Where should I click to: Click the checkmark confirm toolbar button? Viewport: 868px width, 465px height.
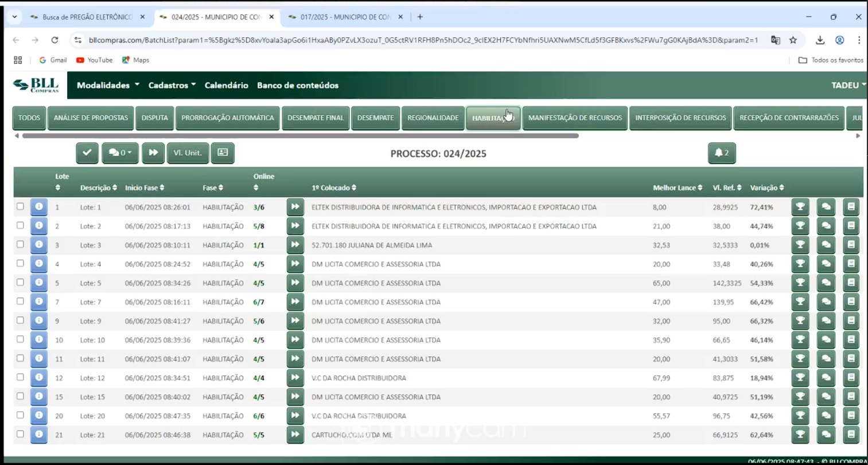coord(87,153)
